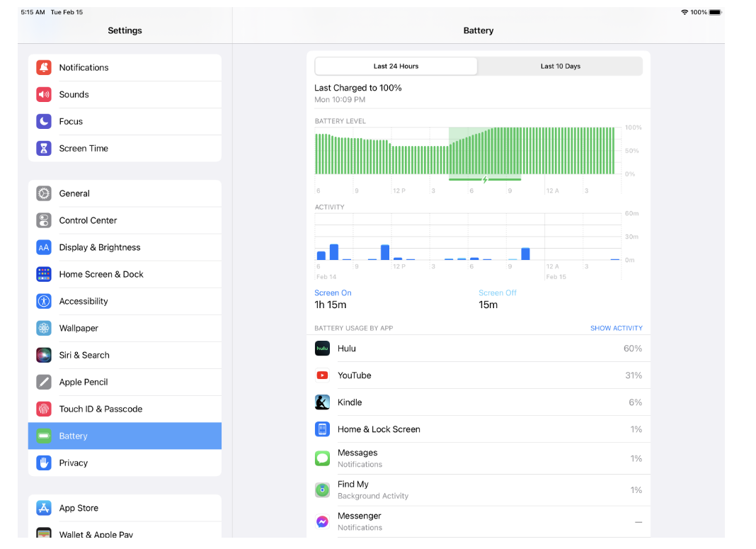Switch to Last 10 Days tab
The height and width of the screenshot is (549, 756).
(560, 67)
